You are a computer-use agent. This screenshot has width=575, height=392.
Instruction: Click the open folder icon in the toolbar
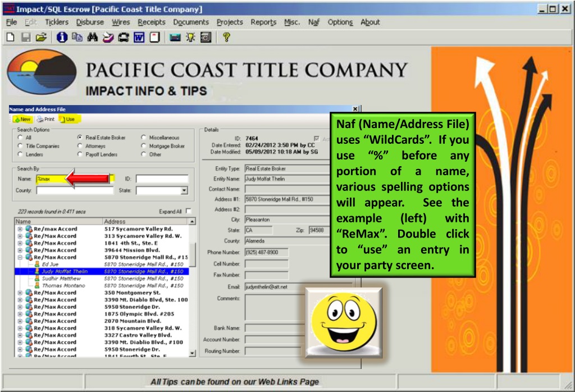point(41,37)
